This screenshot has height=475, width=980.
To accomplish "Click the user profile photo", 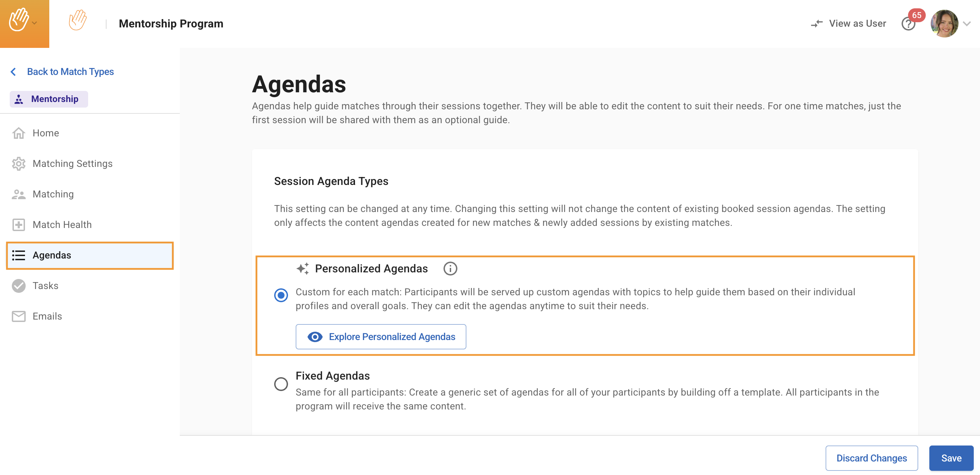I will coord(944,24).
